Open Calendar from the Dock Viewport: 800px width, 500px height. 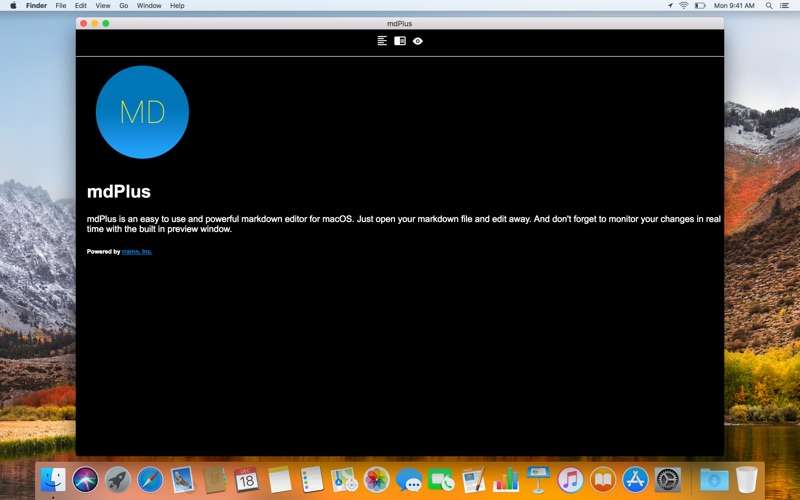(247, 480)
